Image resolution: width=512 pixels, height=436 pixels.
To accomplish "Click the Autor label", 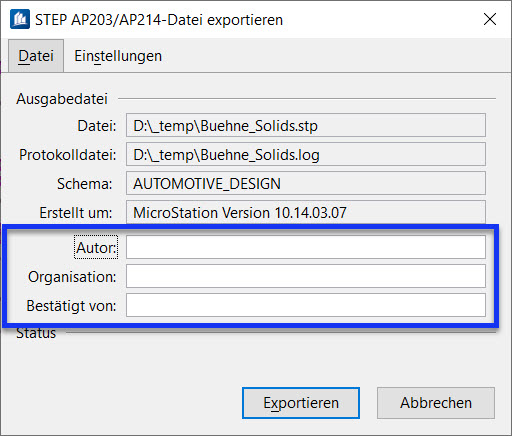I will [x=96, y=247].
